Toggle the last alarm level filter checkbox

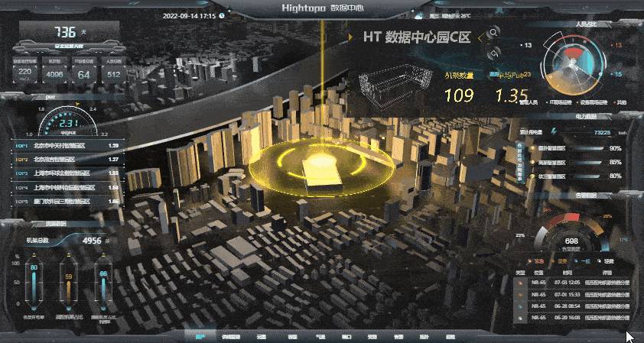click(x=598, y=260)
